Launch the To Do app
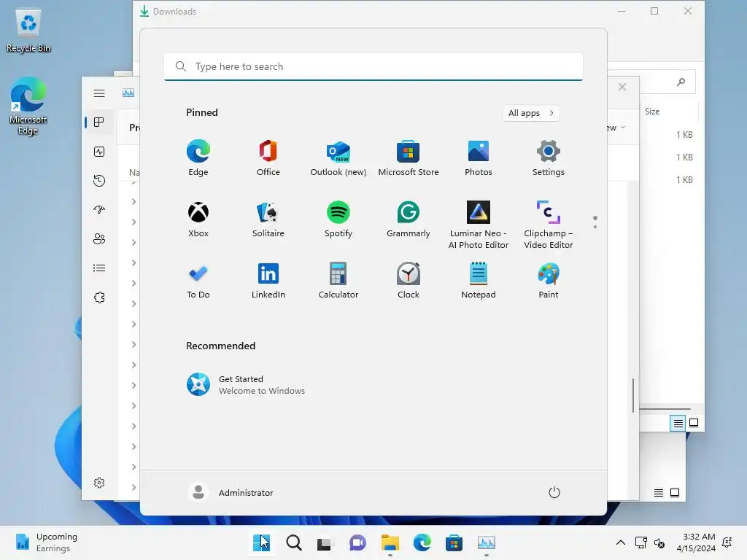The image size is (747, 560). (x=198, y=281)
